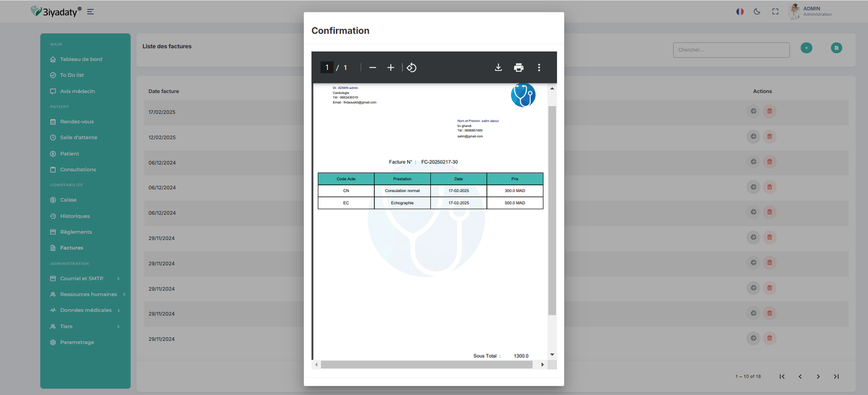Expand Ressources humaines submenu
This screenshot has height=395, width=868.
pos(88,295)
